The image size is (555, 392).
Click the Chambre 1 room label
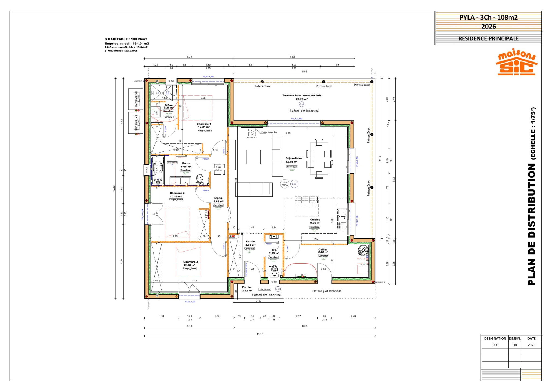click(x=204, y=124)
